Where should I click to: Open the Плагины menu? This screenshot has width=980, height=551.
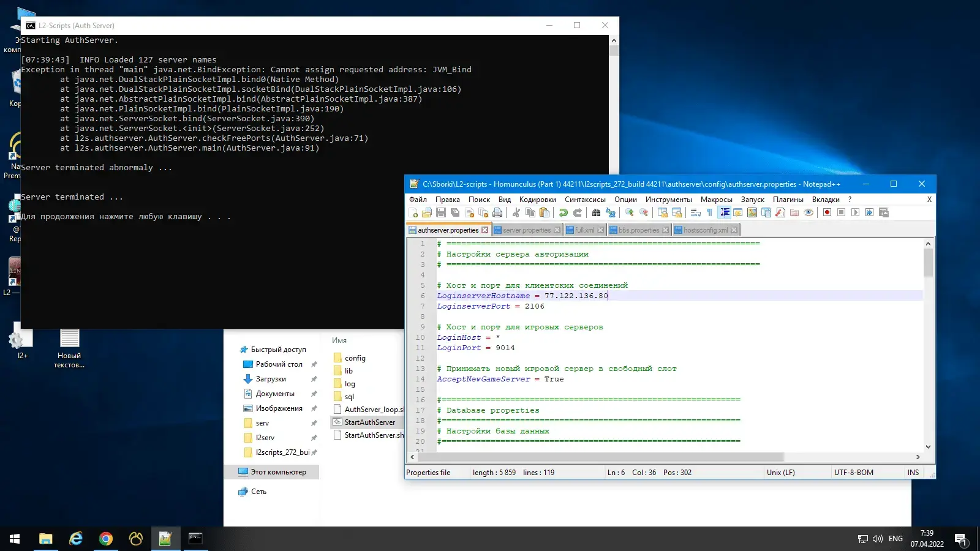[788, 200]
